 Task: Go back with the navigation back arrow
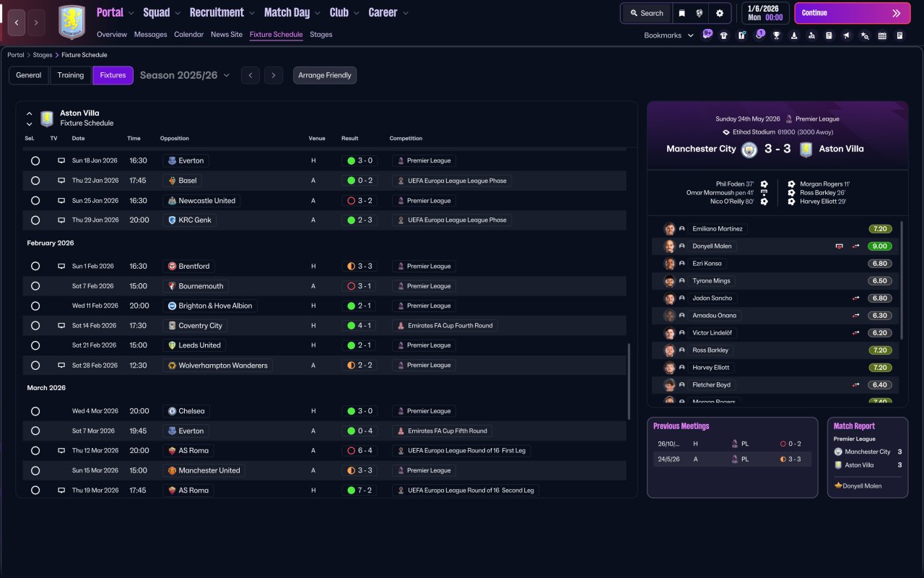click(x=17, y=22)
